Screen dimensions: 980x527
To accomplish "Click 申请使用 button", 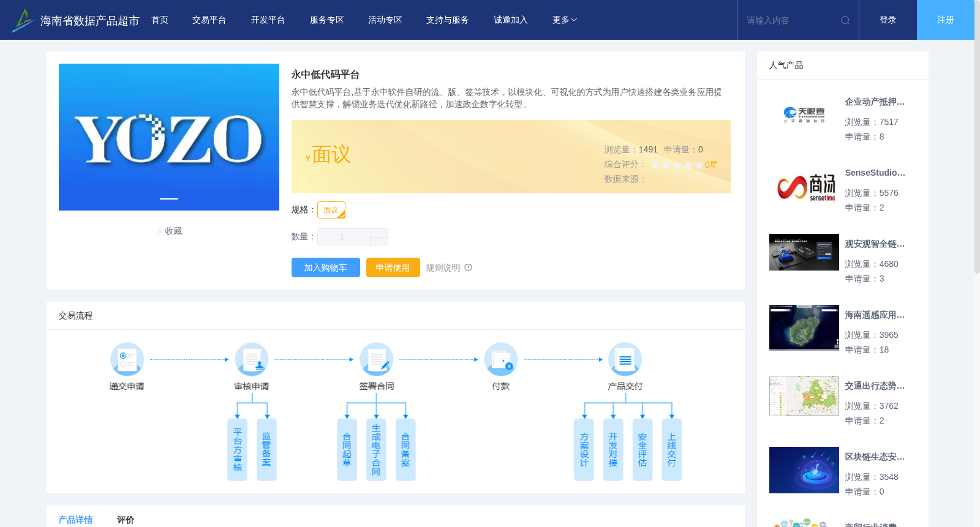I will click(393, 267).
